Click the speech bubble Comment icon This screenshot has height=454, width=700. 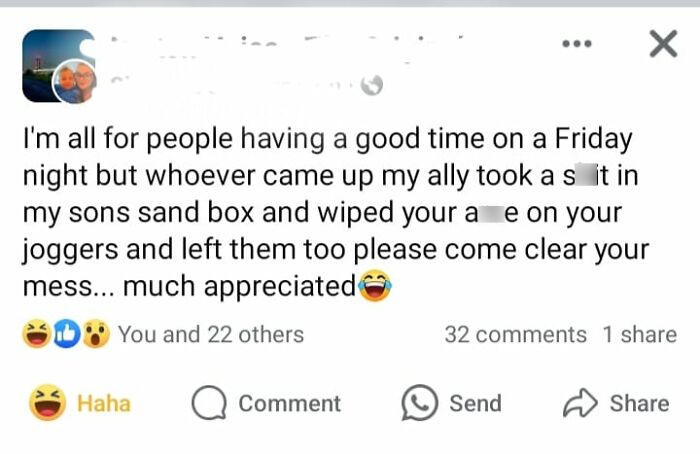click(209, 403)
